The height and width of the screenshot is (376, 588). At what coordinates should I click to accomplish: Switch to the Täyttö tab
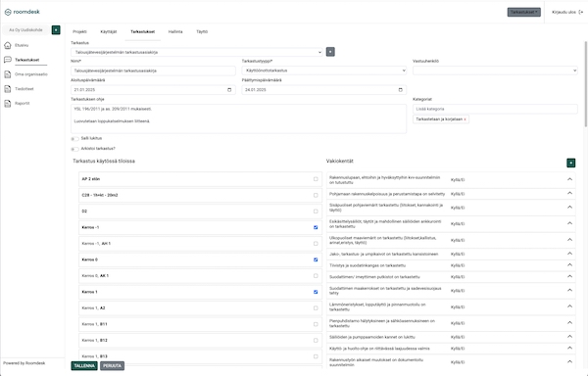pyautogui.click(x=202, y=32)
